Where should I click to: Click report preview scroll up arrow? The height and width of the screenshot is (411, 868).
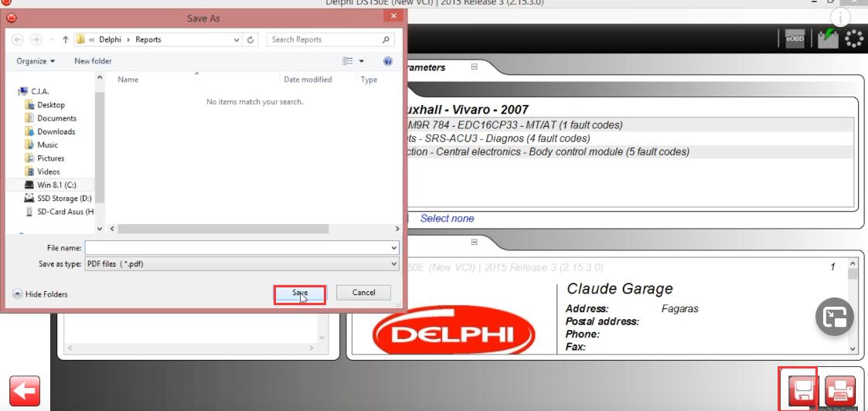pyautogui.click(x=853, y=266)
